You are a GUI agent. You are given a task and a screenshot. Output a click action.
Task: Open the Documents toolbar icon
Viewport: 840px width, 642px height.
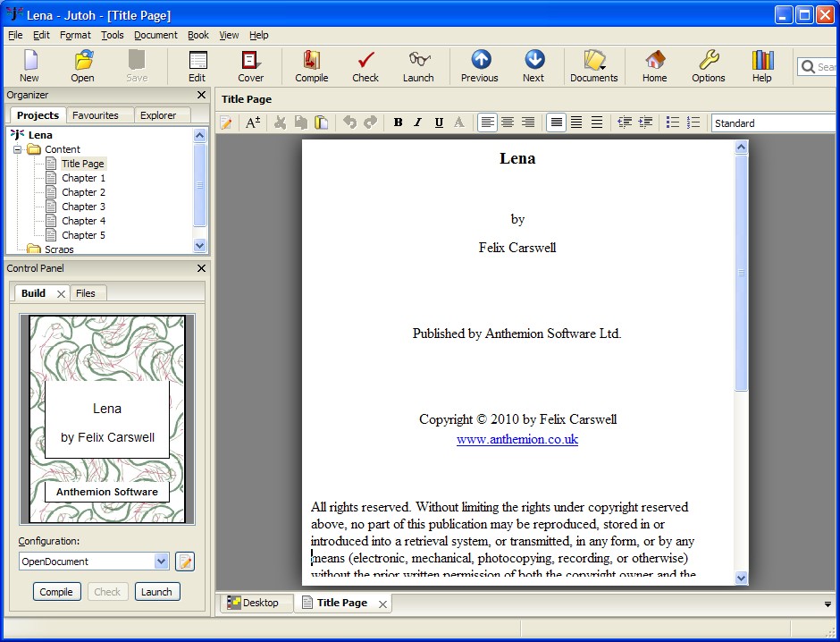point(594,66)
